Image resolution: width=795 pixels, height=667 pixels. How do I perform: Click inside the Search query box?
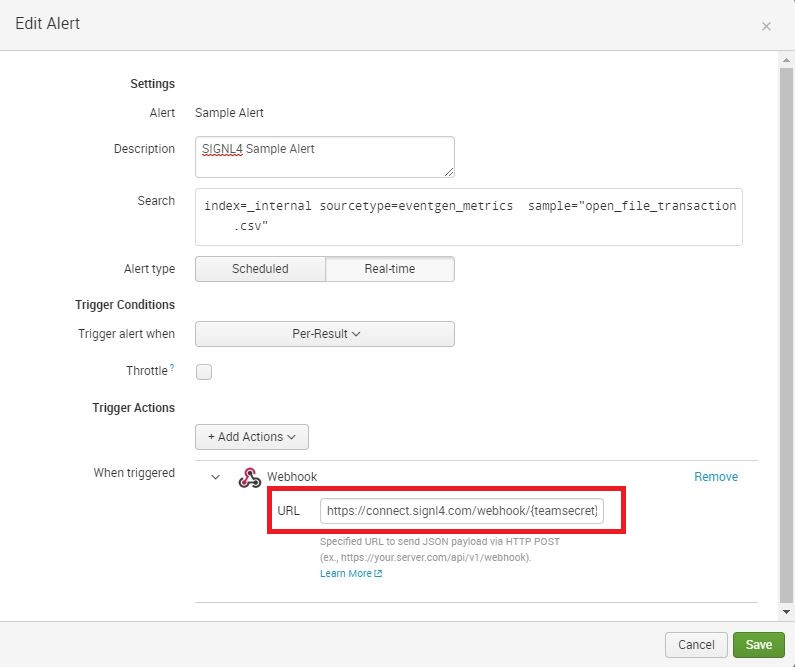coord(469,217)
